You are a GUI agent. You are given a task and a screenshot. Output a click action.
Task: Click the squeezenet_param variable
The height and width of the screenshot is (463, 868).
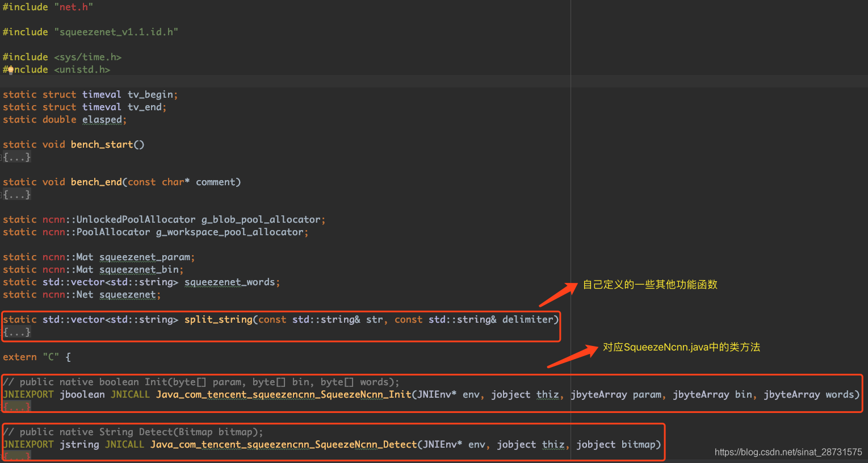click(x=145, y=257)
